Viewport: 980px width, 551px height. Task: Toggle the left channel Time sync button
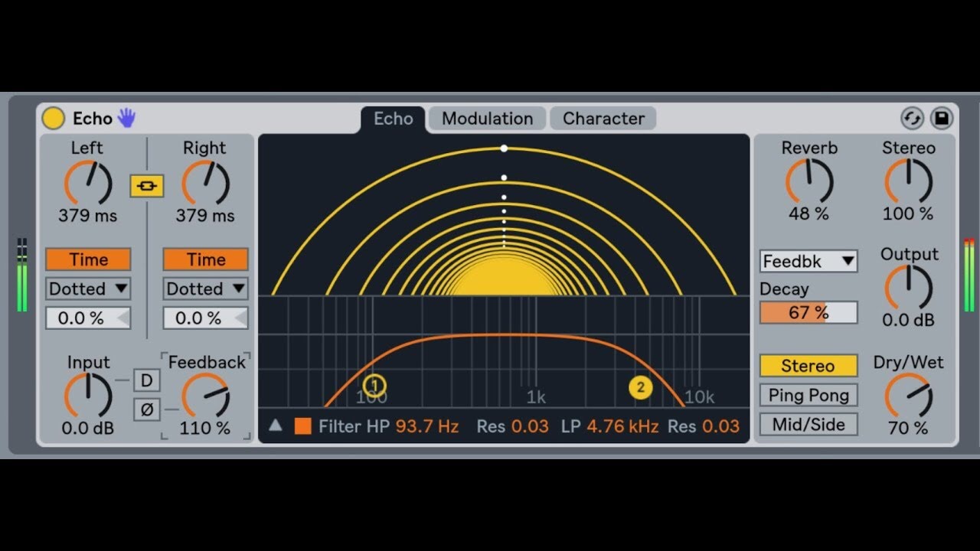coord(88,259)
